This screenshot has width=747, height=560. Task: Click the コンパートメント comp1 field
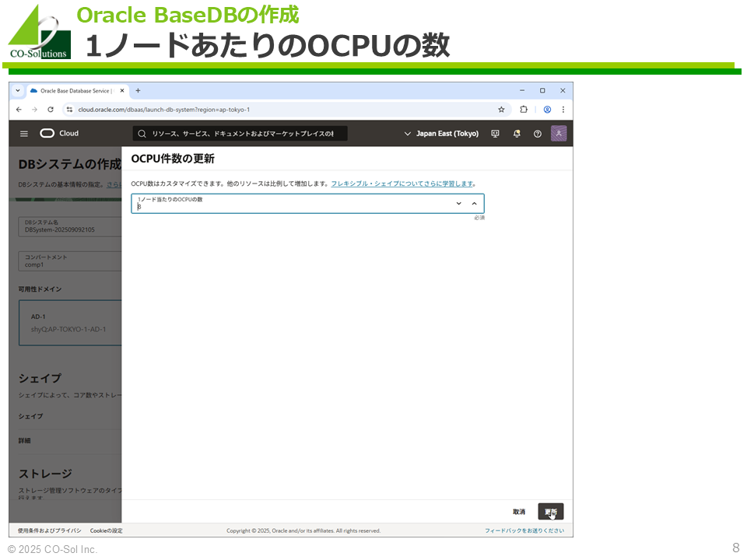[70, 261]
